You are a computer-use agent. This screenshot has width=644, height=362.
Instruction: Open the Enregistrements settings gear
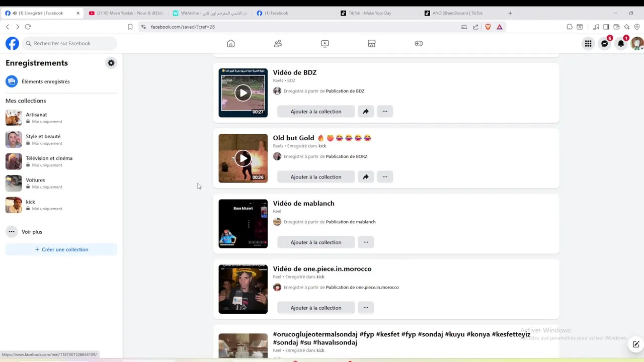click(x=111, y=63)
